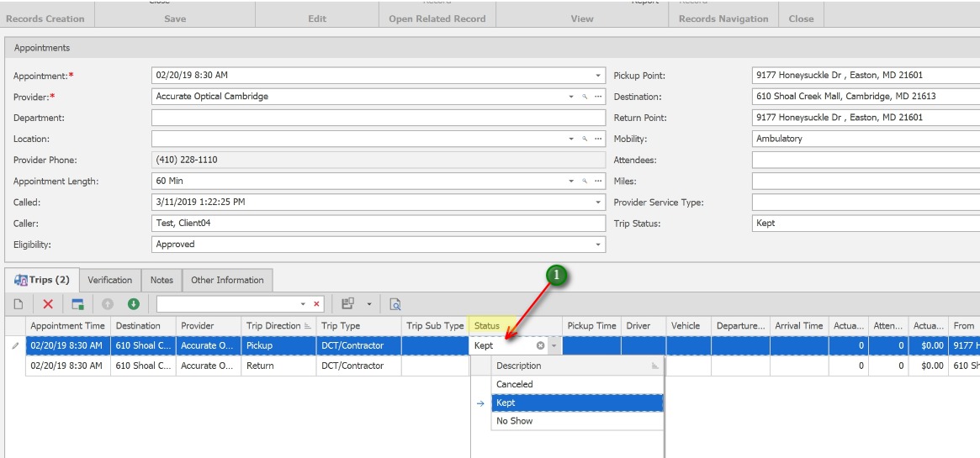The image size is (980, 458).
Task: Click the Trip Type column header
Action: point(358,326)
